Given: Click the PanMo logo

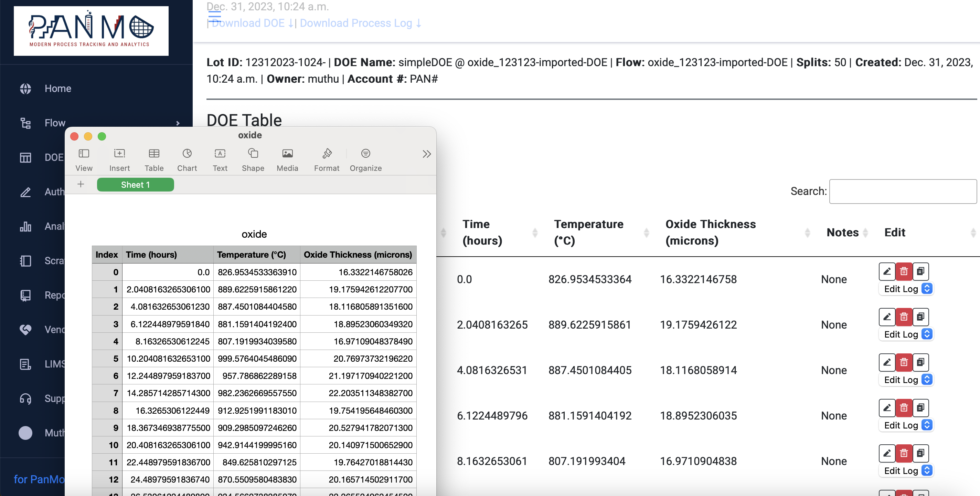Looking at the screenshot, I should click(91, 31).
